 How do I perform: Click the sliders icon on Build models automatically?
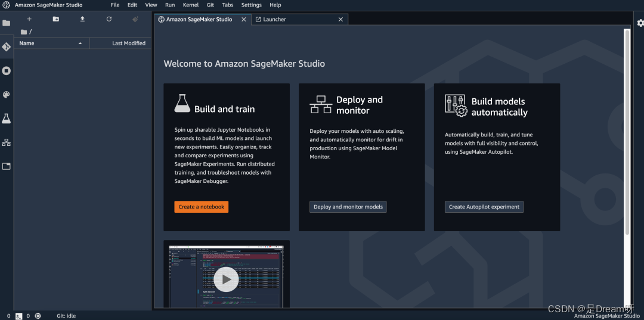pyautogui.click(x=456, y=106)
